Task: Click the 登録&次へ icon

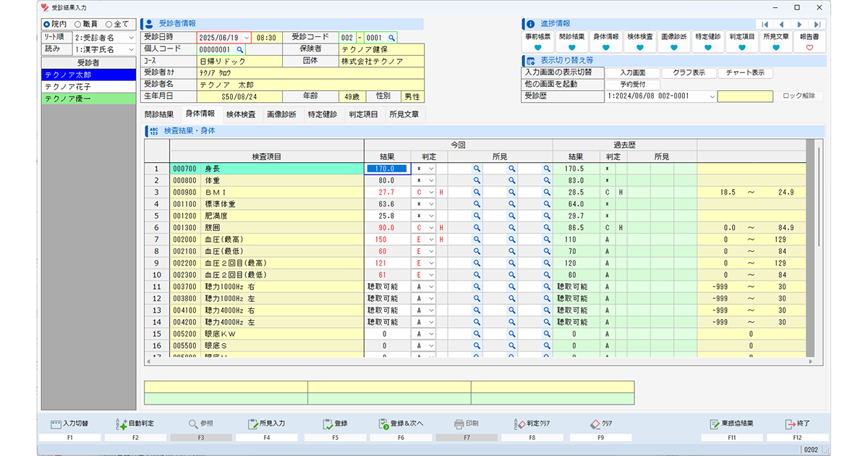Action: 399,422
